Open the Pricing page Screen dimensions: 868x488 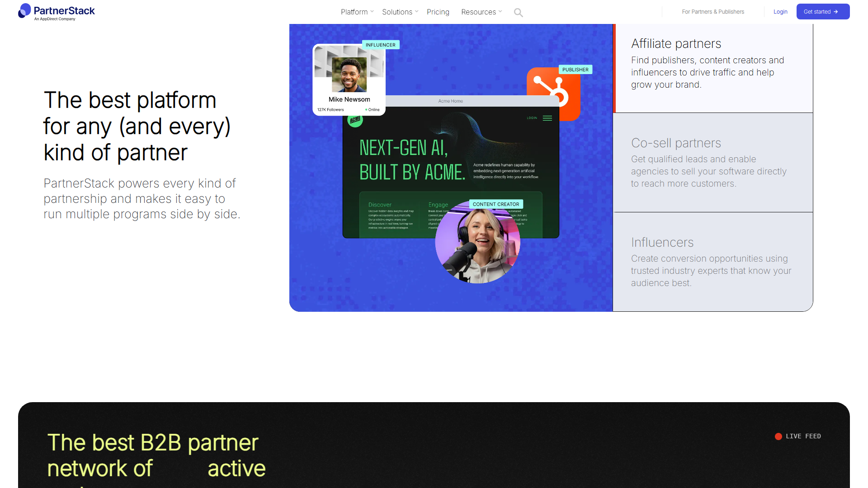point(438,12)
